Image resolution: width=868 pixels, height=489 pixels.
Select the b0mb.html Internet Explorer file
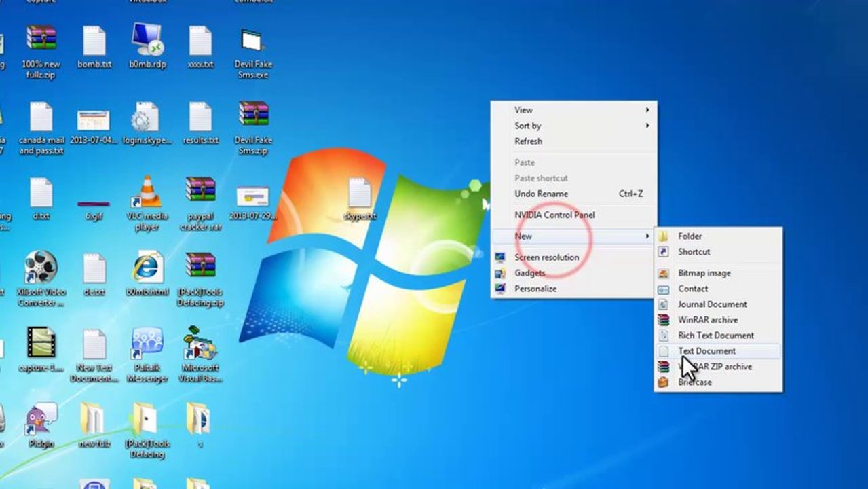pos(147,268)
